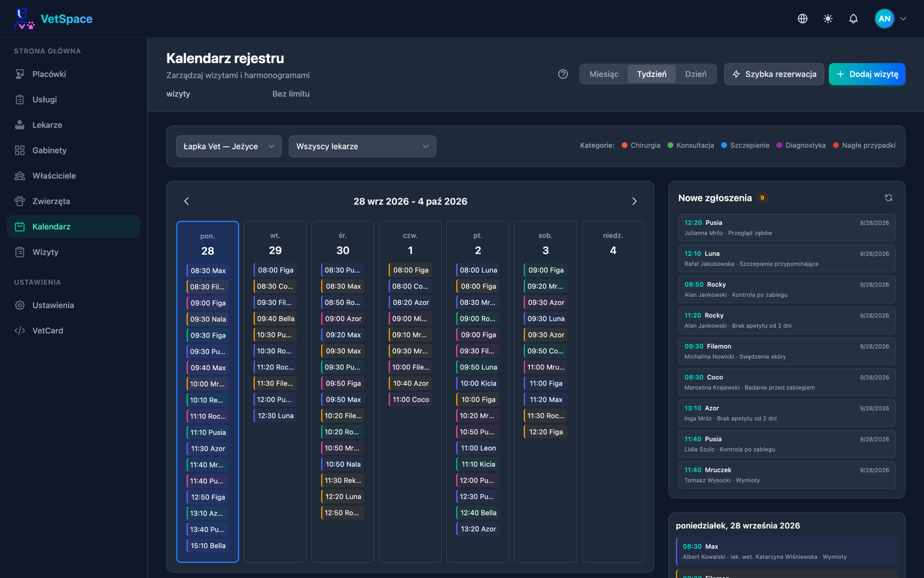Open 15:10 Bella appointment on Monday

208,546
